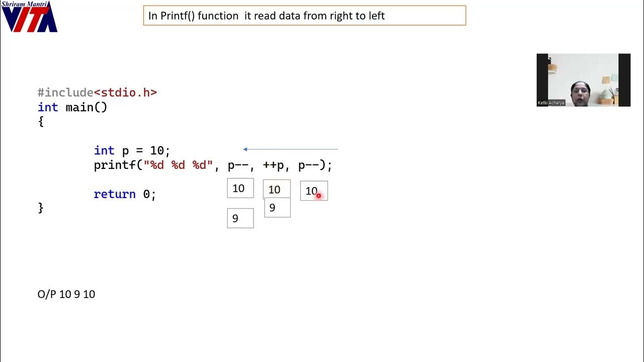Click the "%d %d %d" format string
The image size is (644, 362).
(179, 165)
